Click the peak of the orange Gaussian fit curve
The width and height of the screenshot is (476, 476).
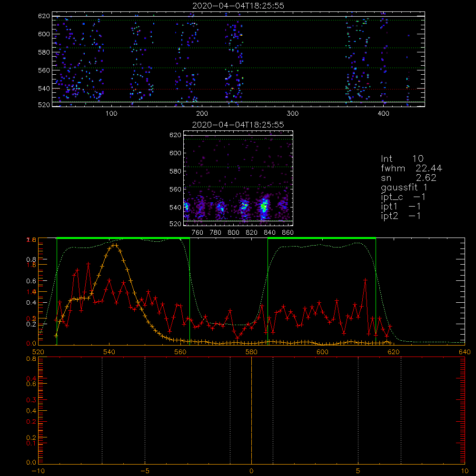114,245
